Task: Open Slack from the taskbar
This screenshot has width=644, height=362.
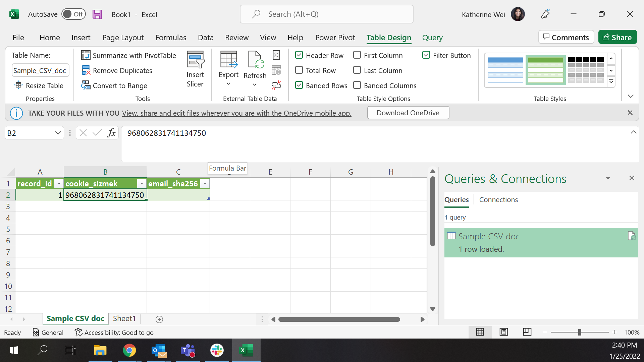Action: 217,350
